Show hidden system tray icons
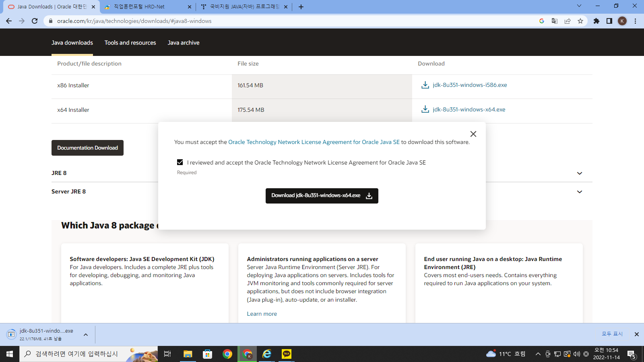This screenshot has width=644, height=362. point(538,354)
